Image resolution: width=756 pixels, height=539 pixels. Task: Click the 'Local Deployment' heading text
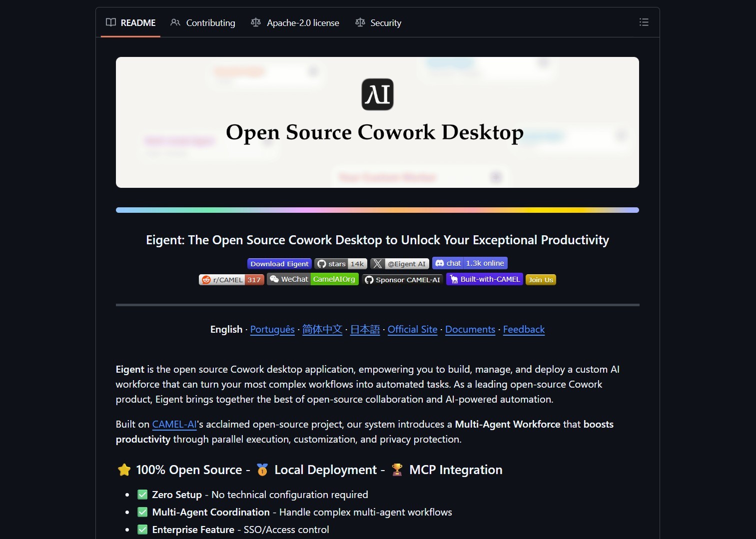325,470
